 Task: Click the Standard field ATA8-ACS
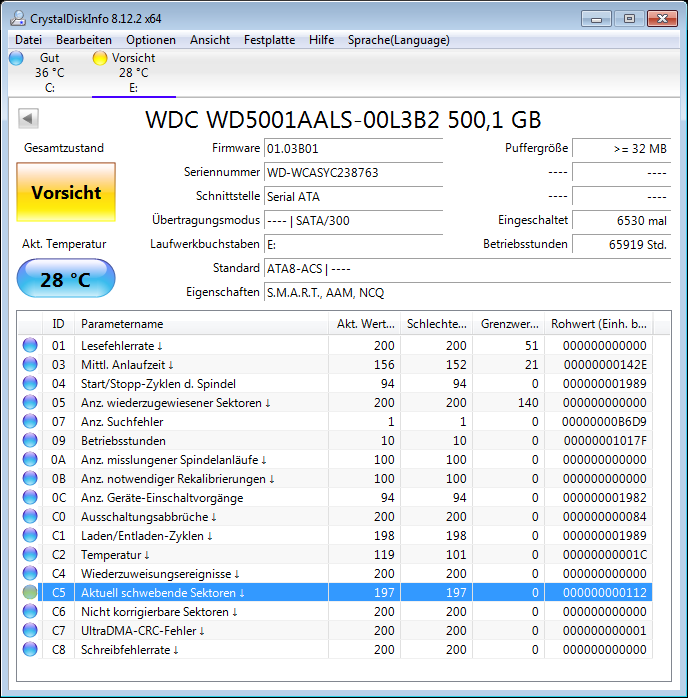[467, 269]
